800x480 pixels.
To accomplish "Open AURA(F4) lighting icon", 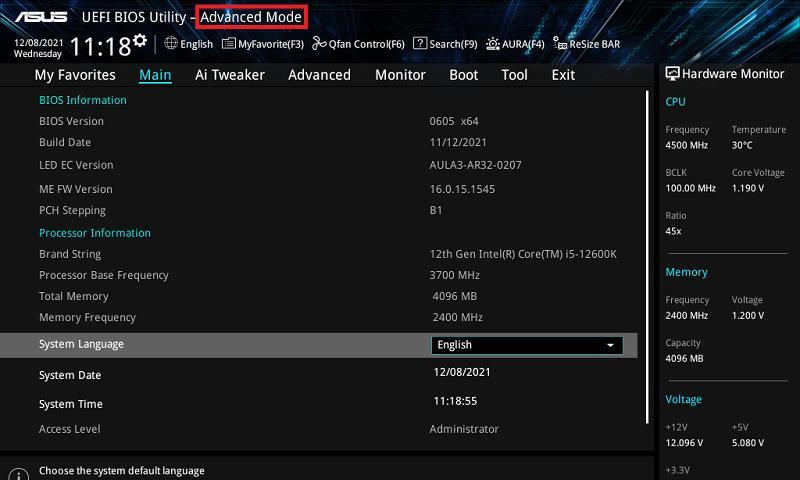I will (493, 44).
